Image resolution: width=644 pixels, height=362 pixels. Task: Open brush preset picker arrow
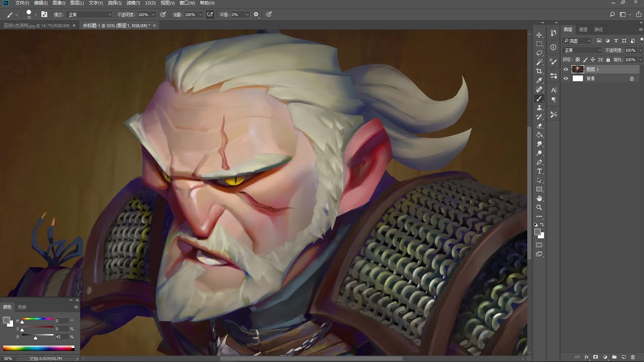point(36,15)
